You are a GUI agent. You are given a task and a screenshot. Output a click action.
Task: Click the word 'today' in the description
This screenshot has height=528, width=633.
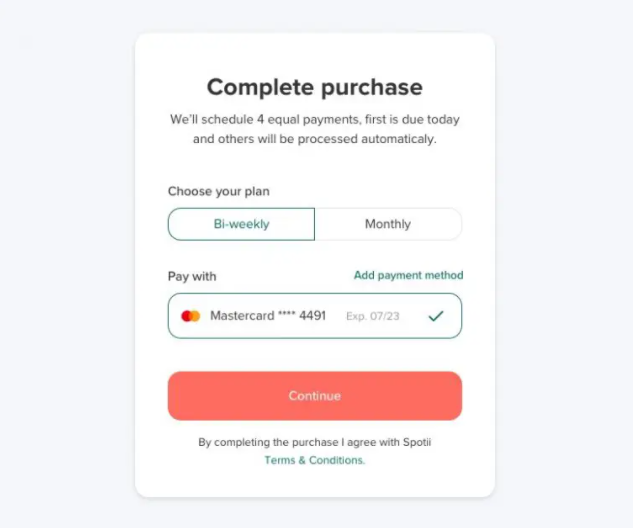[443, 120]
